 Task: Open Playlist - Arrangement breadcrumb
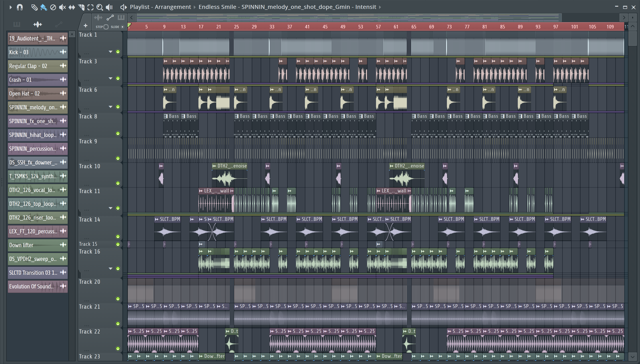[160, 7]
